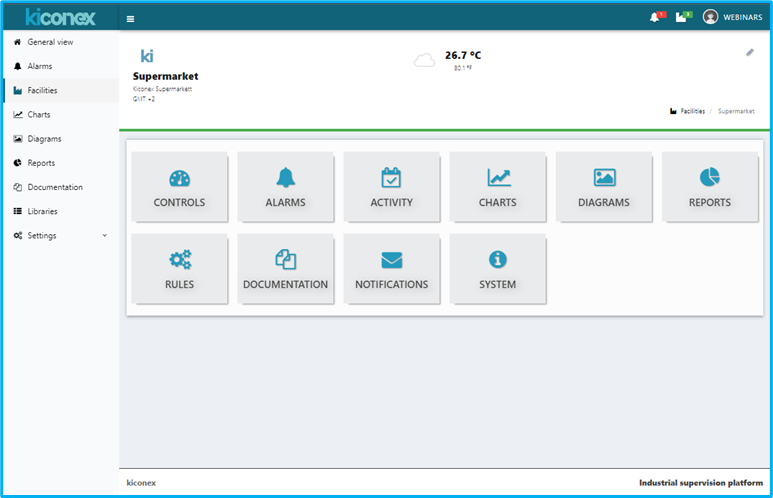The width and height of the screenshot is (773, 498).
Task: Open the Documentation files tile
Action: pos(285,268)
